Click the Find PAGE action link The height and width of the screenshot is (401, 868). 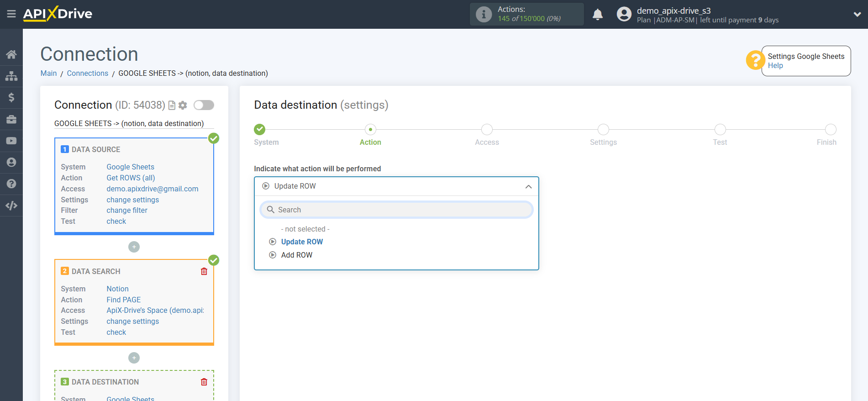coord(124,300)
